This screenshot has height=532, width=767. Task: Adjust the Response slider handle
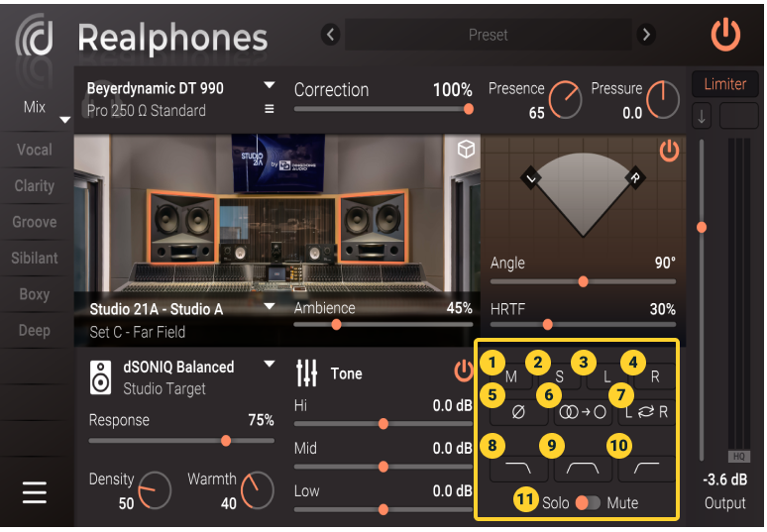(x=226, y=441)
